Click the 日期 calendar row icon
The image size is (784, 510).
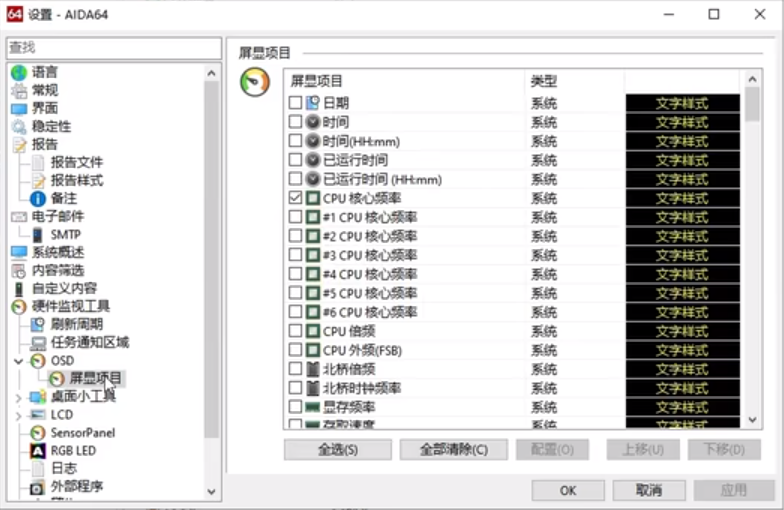point(313,103)
